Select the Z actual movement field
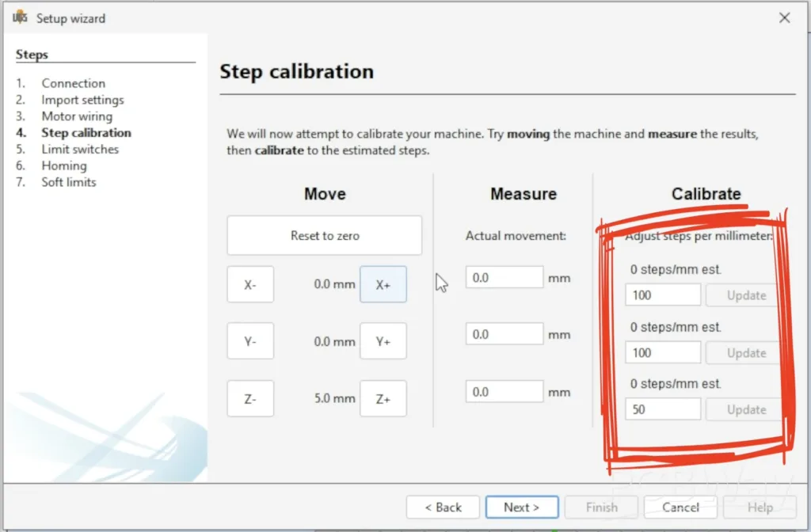The image size is (811, 532). coord(504,392)
